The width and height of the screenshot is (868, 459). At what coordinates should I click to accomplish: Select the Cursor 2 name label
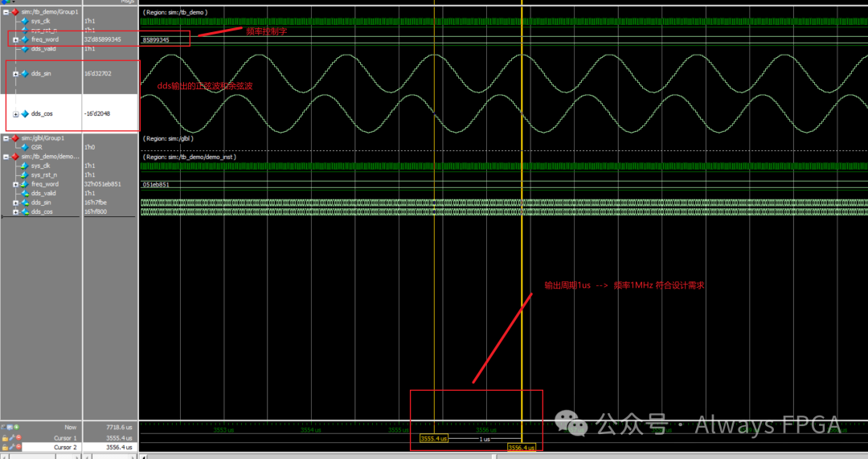point(65,447)
